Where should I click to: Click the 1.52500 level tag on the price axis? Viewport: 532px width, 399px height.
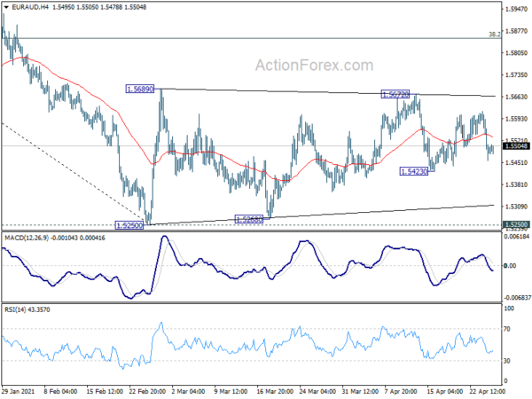tap(516, 224)
